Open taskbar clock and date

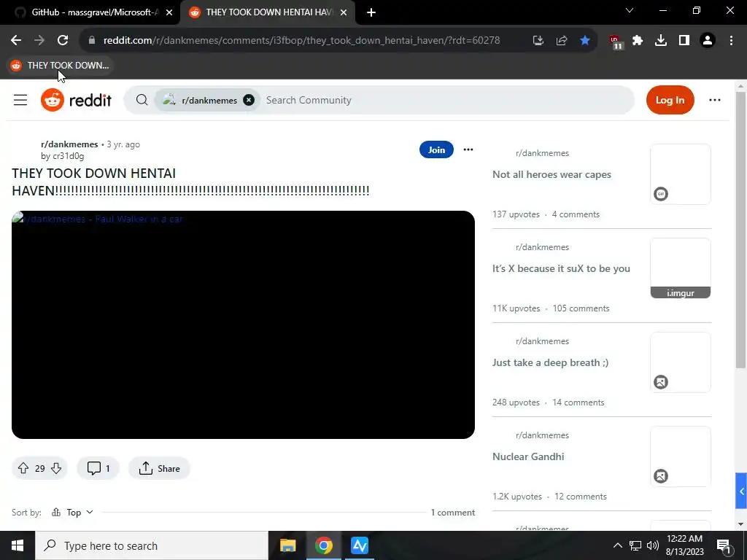coord(684,545)
